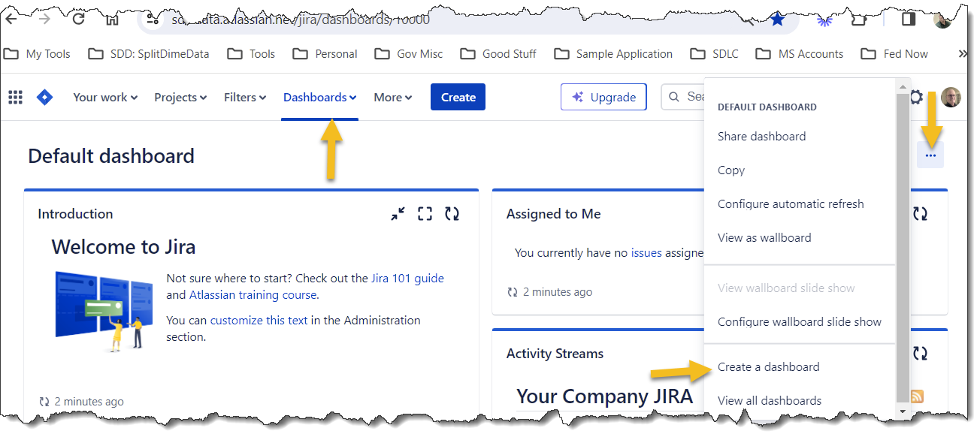Open the Dashboards dropdown menu
The width and height of the screenshot is (980, 443).
pos(319,97)
